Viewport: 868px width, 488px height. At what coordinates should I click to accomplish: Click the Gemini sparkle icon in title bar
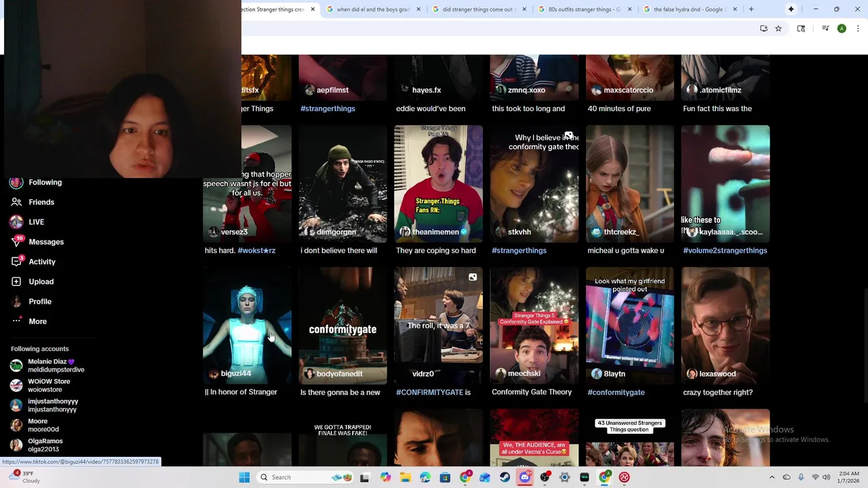[x=791, y=9]
